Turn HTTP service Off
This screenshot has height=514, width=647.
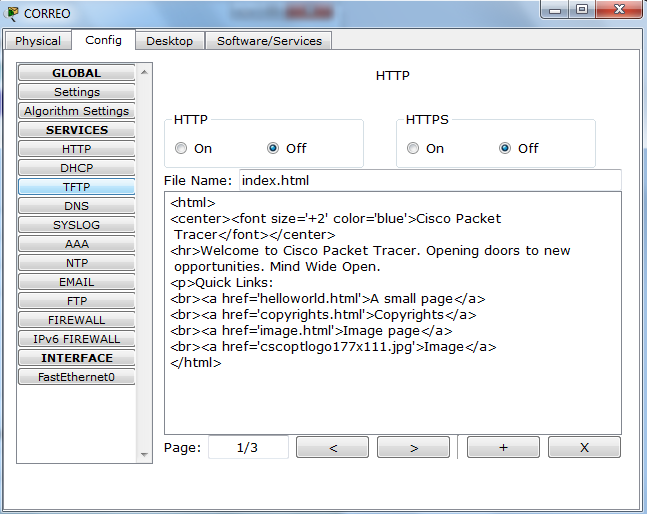click(x=273, y=148)
